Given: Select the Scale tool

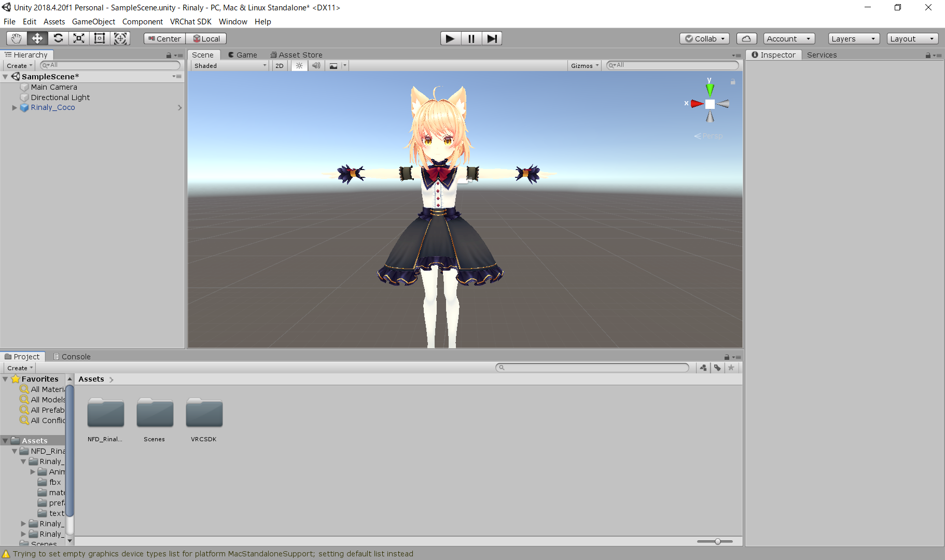Looking at the screenshot, I should pos(78,38).
